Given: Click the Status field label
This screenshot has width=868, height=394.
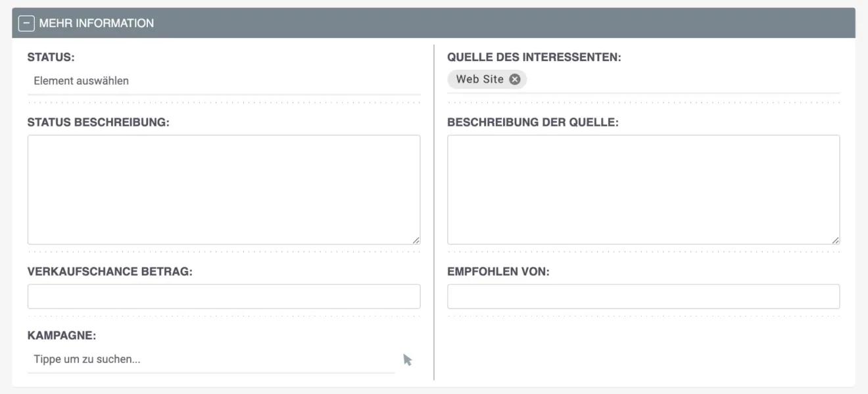Looking at the screenshot, I should [x=45, y=56].
